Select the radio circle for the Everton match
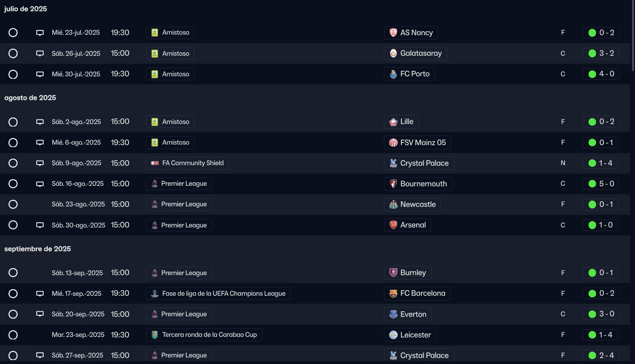Image resolution: width=635 pixels, height=364 pixels. 13,314
